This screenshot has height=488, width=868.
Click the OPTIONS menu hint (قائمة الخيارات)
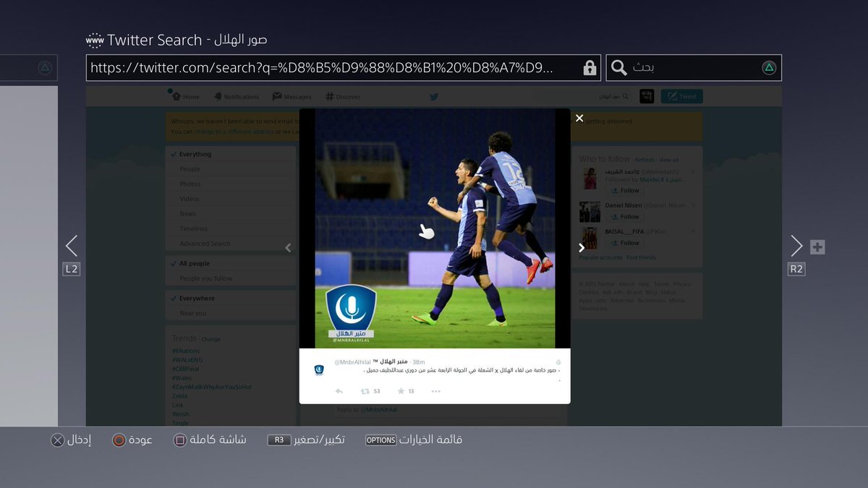pos(414,440)
